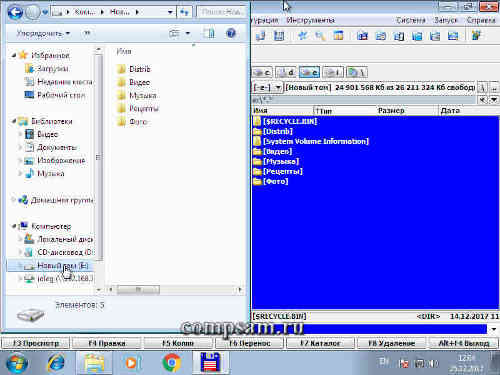
Task: Click the Explorer search field
Action: (x=221, y=12)
